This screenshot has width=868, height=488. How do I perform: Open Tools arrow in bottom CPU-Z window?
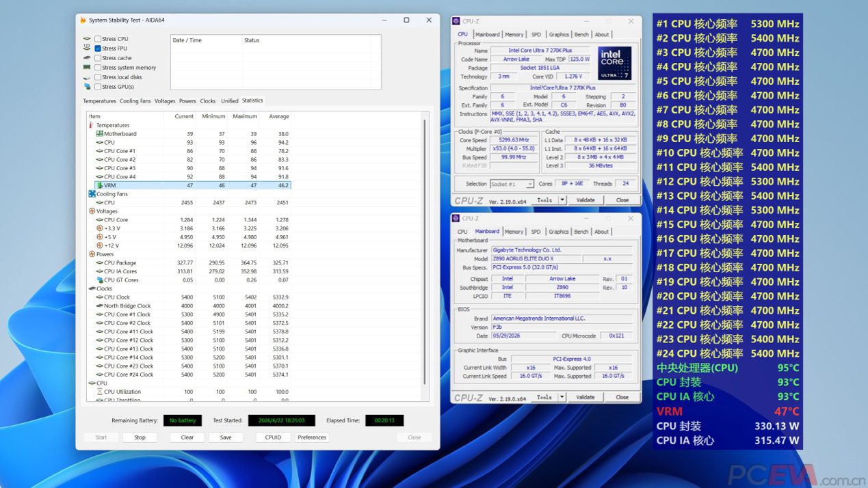tap(562, 397)
